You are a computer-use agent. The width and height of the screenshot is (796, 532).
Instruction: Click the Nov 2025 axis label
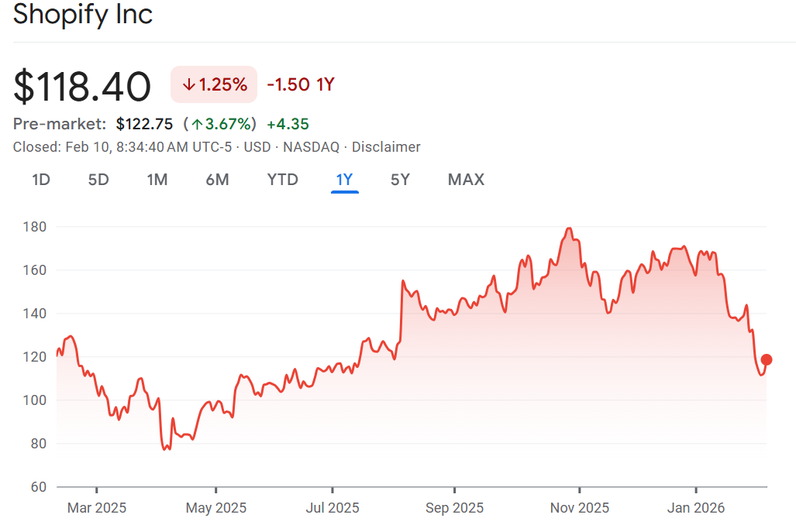click(x=579, y=508)
